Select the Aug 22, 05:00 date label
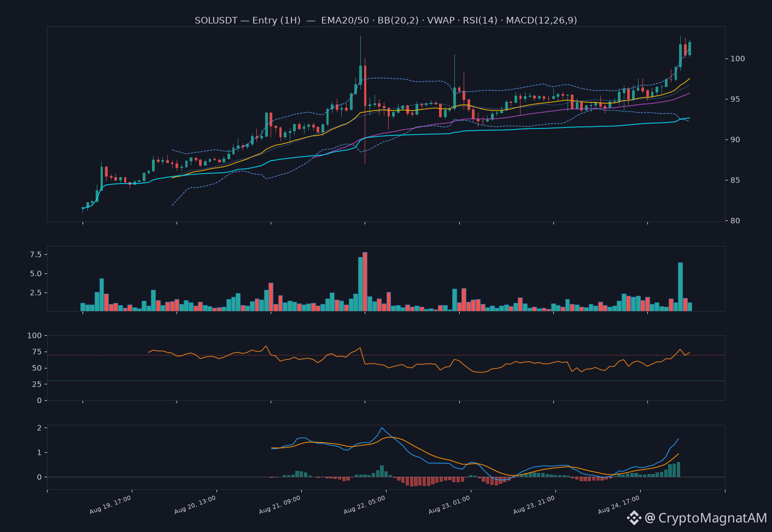This screenshot has width=772, height=532. tap(365, 505)
